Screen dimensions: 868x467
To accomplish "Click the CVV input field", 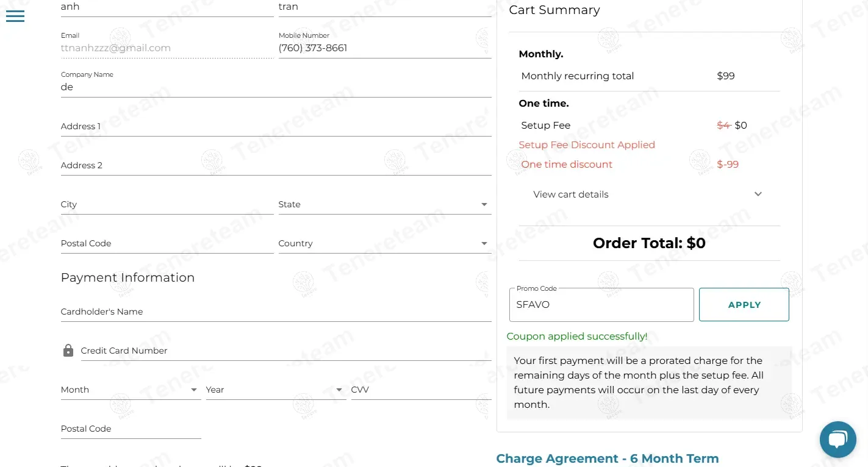I will pos(421,390).
